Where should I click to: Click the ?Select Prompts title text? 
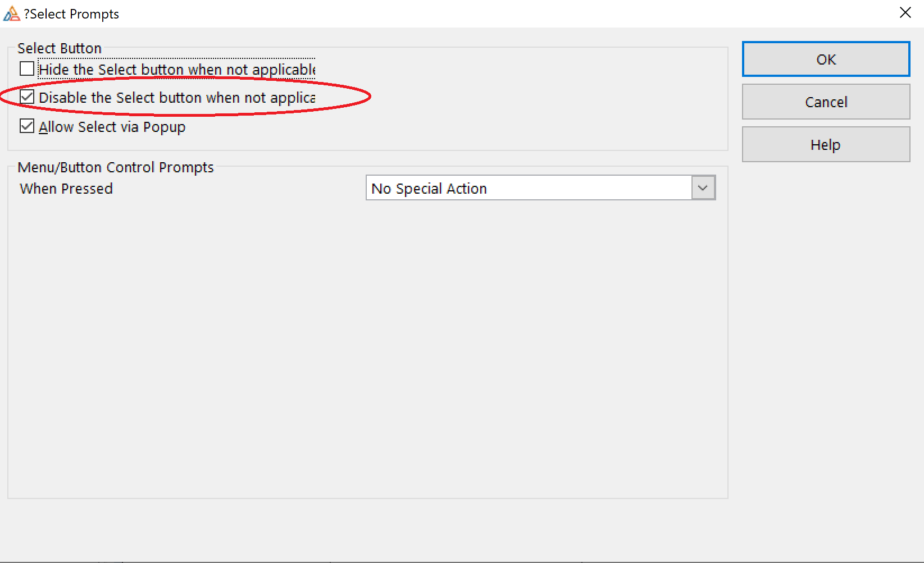(x=71, y=14)
